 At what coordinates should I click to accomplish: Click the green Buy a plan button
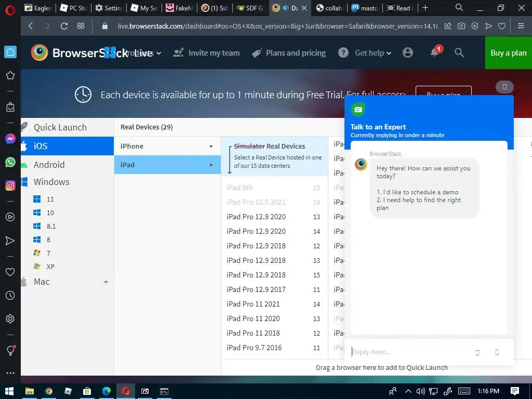(x=508, y=53)
